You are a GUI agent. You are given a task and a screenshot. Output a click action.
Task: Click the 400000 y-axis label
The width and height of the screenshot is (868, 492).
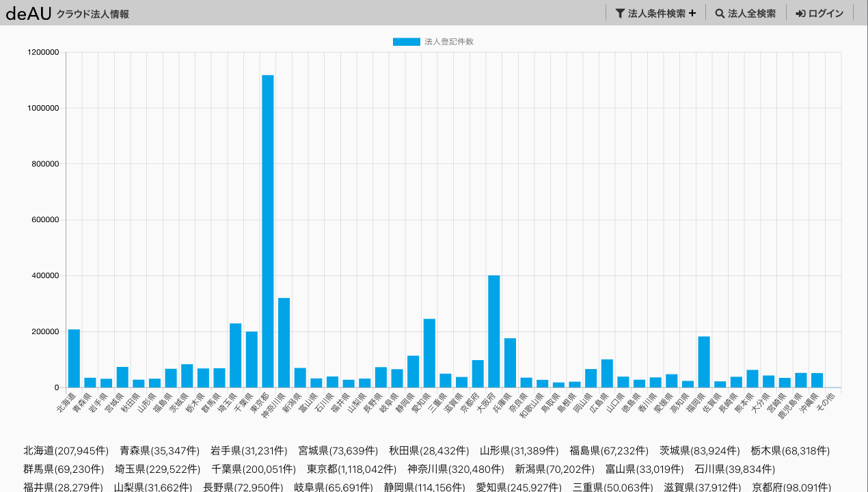point(45,276)
